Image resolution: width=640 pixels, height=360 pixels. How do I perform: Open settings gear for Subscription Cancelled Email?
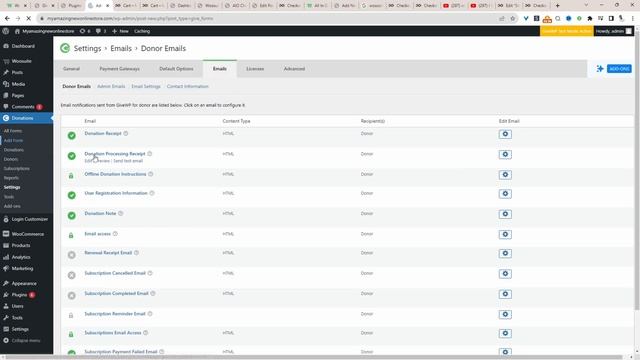tap(505, 273)
